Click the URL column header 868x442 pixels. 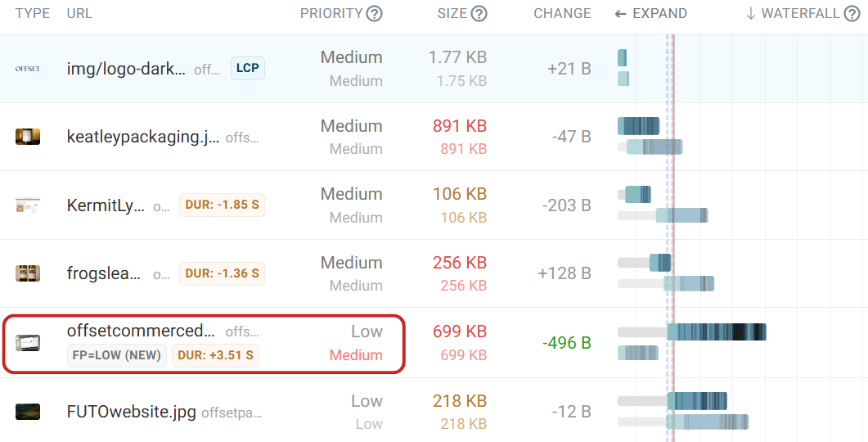coord(79,13)
